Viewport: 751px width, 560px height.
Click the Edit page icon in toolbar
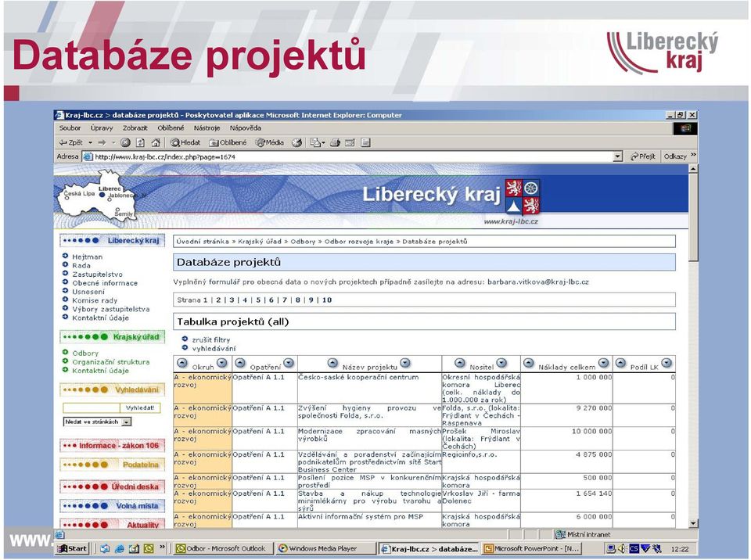click(350, 143)
